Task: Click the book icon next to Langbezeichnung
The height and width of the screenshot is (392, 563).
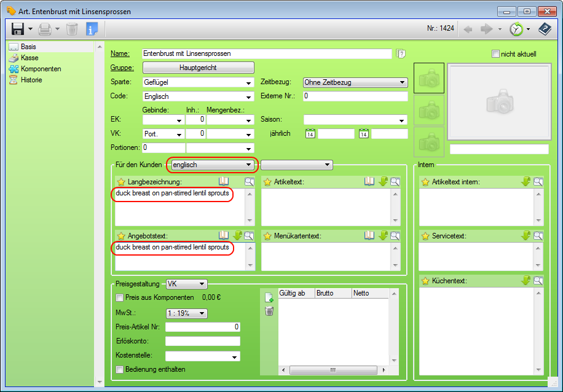Action: pyautogui.click(x=224, y=182)
